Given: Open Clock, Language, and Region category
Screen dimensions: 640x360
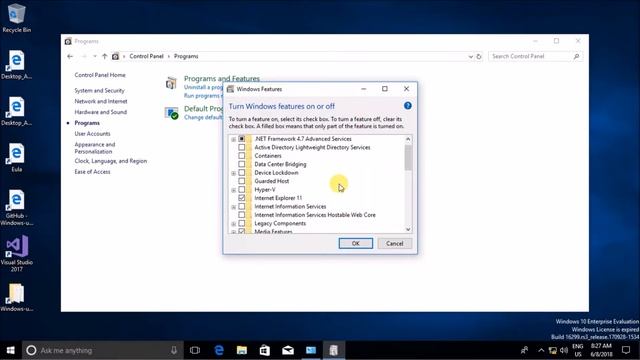Looking at the screenshot, I should coord(111,161).
